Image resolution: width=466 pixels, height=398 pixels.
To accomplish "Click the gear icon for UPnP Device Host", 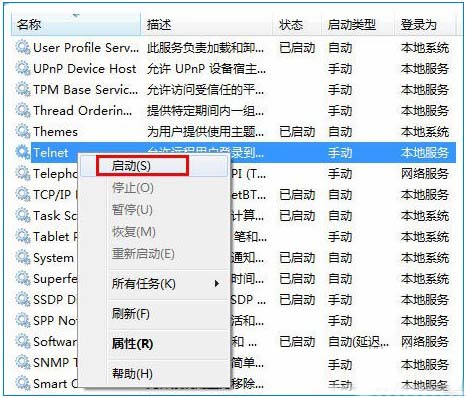I will pos(23,68).
